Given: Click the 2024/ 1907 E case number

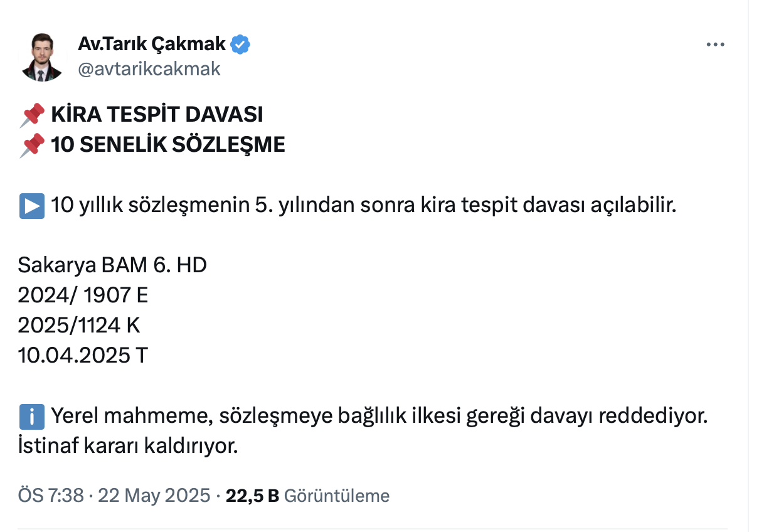Looking at the screenshot, I should coord(83,295).
